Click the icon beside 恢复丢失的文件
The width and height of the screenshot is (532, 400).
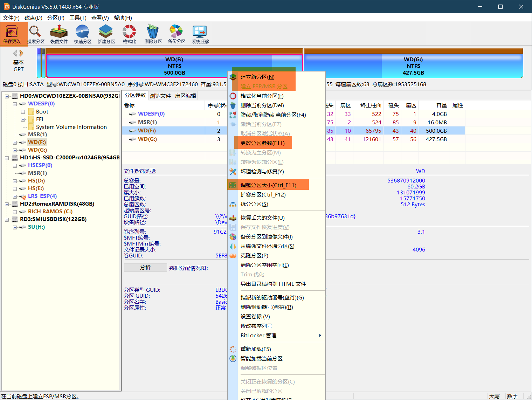[233, 218]
